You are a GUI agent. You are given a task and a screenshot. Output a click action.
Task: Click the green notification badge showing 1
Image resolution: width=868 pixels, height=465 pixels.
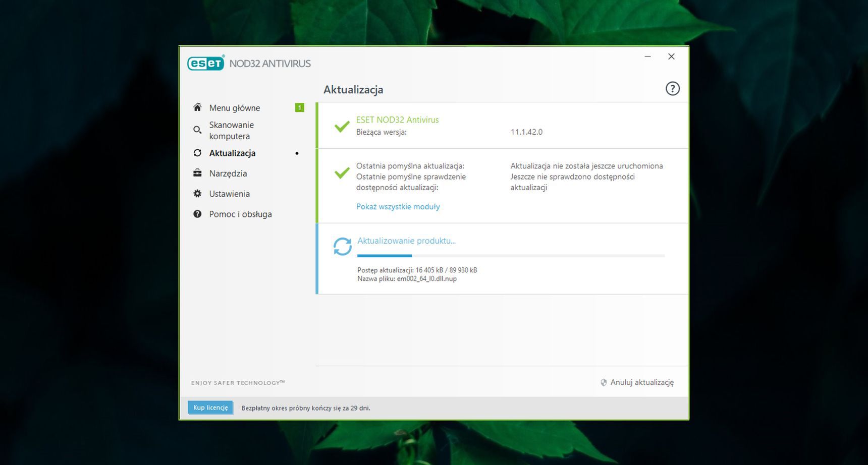point(299,107)
